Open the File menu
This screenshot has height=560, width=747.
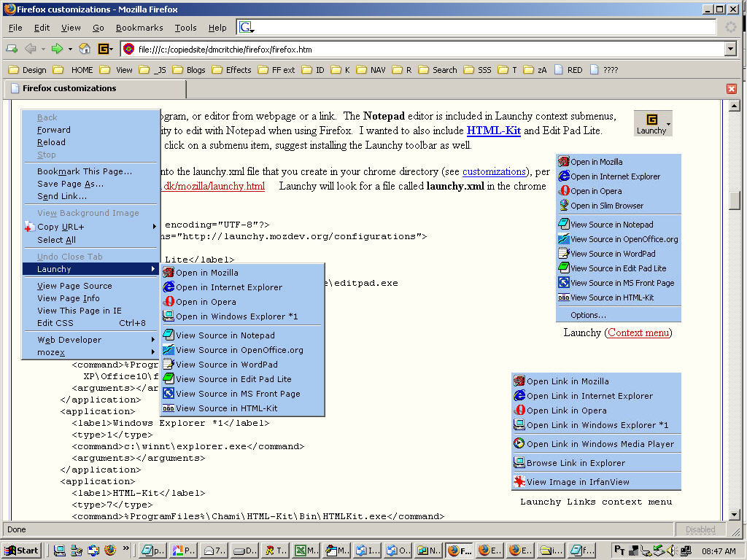pyautogui.click(x=16, y=28)
